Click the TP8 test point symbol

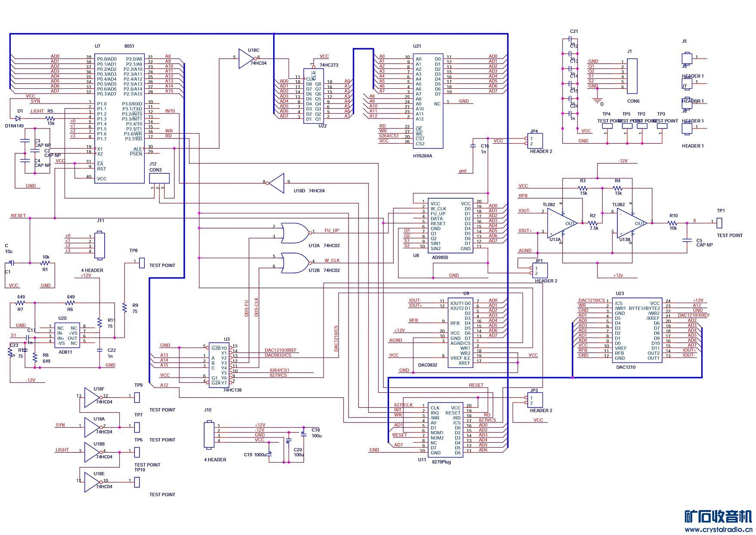coord(142,262)
